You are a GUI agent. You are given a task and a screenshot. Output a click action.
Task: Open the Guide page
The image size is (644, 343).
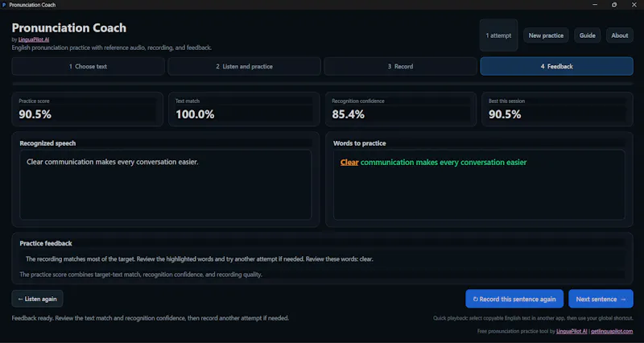coord(588,35)
